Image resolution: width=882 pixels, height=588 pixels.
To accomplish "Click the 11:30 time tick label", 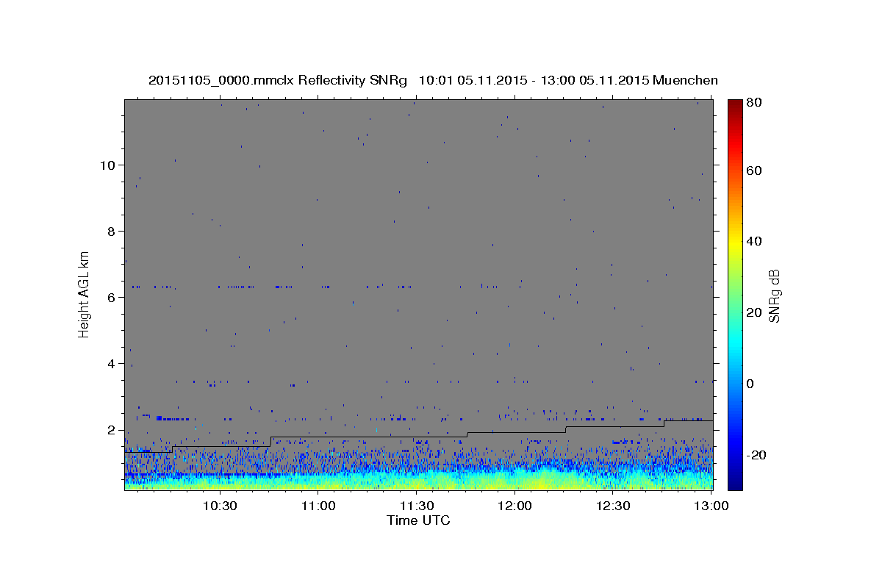I will click(416, 506).
